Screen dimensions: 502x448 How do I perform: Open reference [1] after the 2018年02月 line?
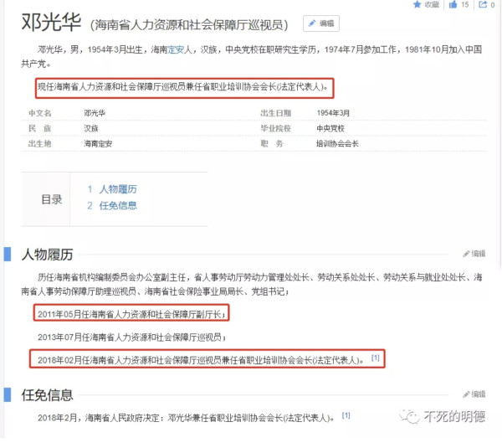click(375, 358)
